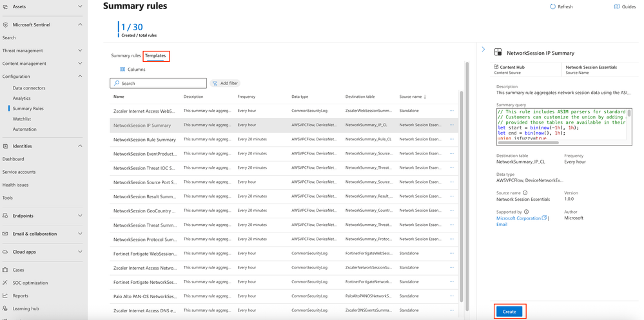Image resolution: width=644 pixels, height=320 pixels.
Task: Open more options for Zscaler Internet Access WebSession row
Action: point(452,111)
